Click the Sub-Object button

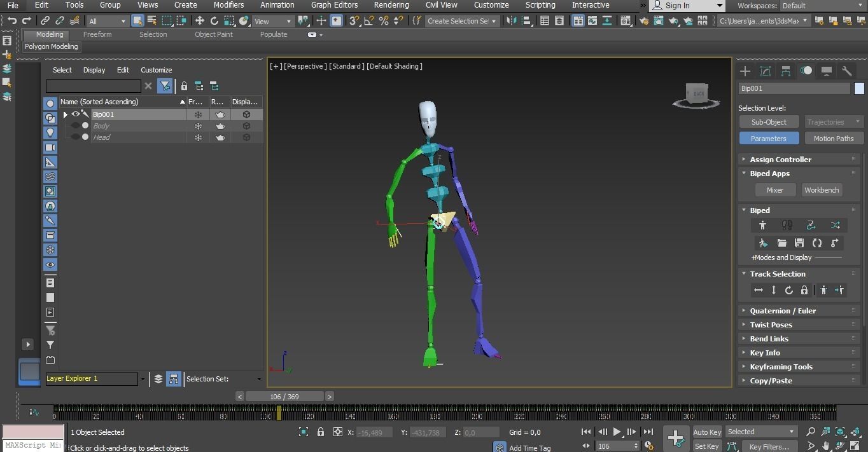tap(769, 122)
